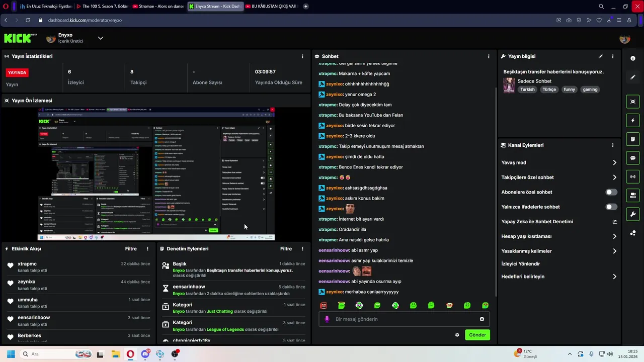
Task: Switch to En Ucuz Teknoloji Fiyatları tab
Action: [46, 7]
